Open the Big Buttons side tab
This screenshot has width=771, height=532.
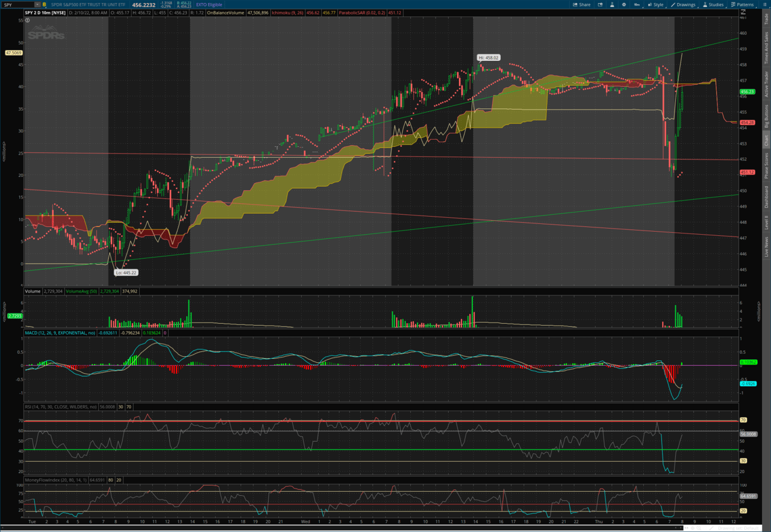pyautogui.click(x=766, y=116)
